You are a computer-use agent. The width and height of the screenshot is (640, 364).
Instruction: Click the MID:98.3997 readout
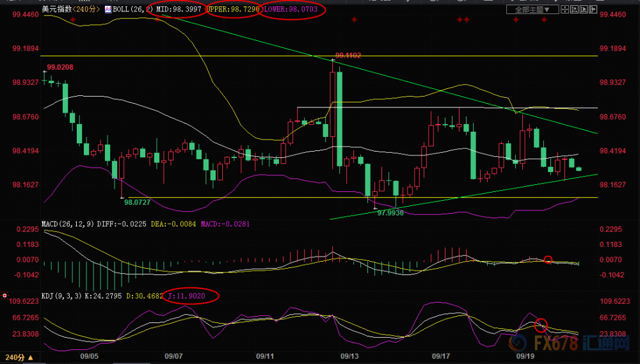tap(179, 9)
